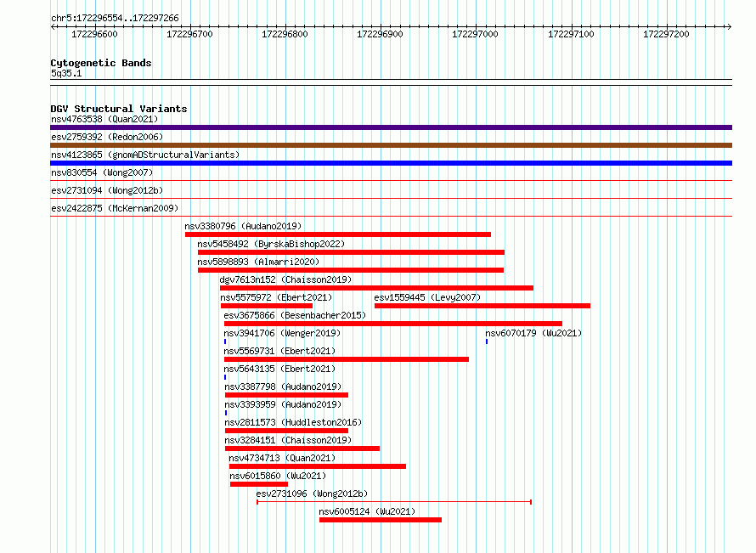
Task: Click ruler position 172296600
Action: point(94,34)
